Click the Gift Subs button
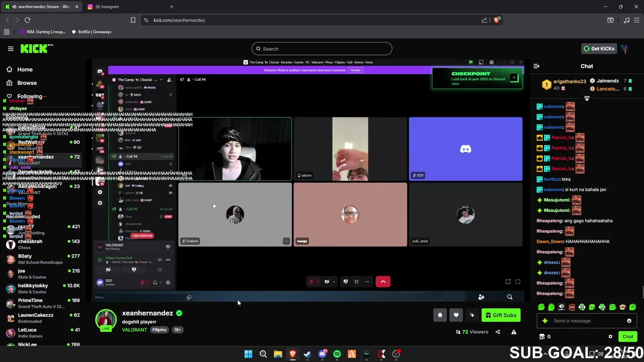The width and height of the screenshot is (644, 362). [x=501, y=315]
